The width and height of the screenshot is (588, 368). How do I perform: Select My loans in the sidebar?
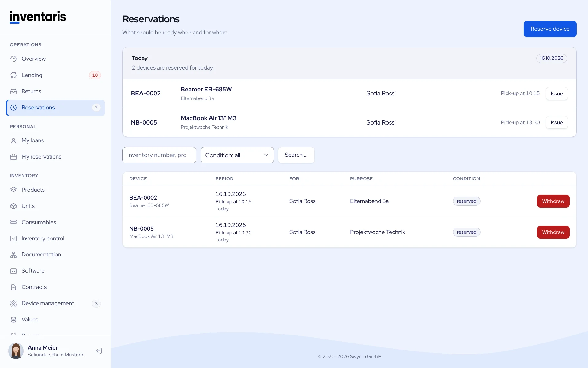coord(55,140)
